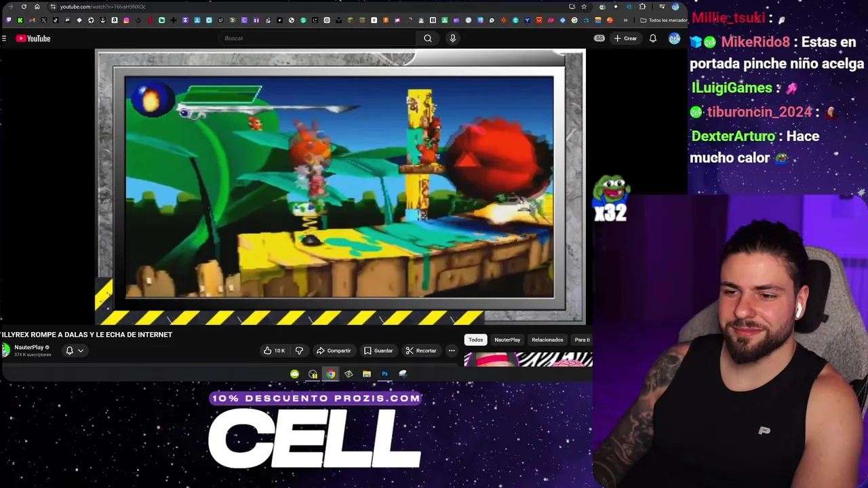Click the video player to pause

click(340, 186)
